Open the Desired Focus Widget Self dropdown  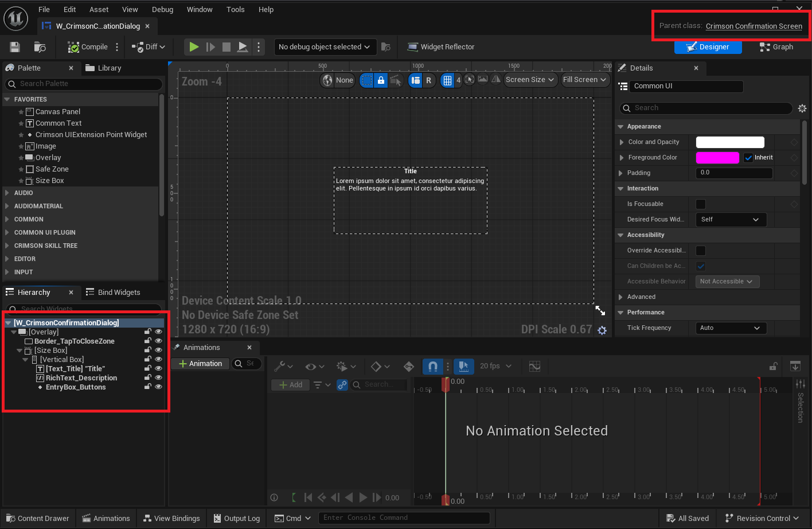[x=731, y=220]
